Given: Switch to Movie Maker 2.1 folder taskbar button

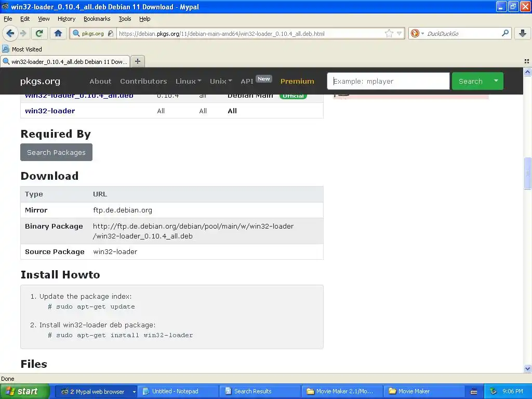Looking at the screenshot, I should pos(342,391).
